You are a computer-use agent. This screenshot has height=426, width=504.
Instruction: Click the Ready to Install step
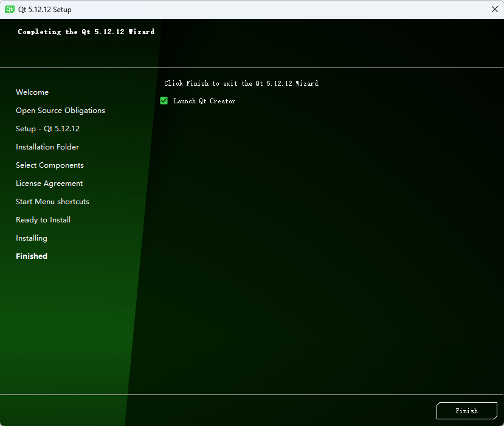pyautogui.click(x=43, y=220)
